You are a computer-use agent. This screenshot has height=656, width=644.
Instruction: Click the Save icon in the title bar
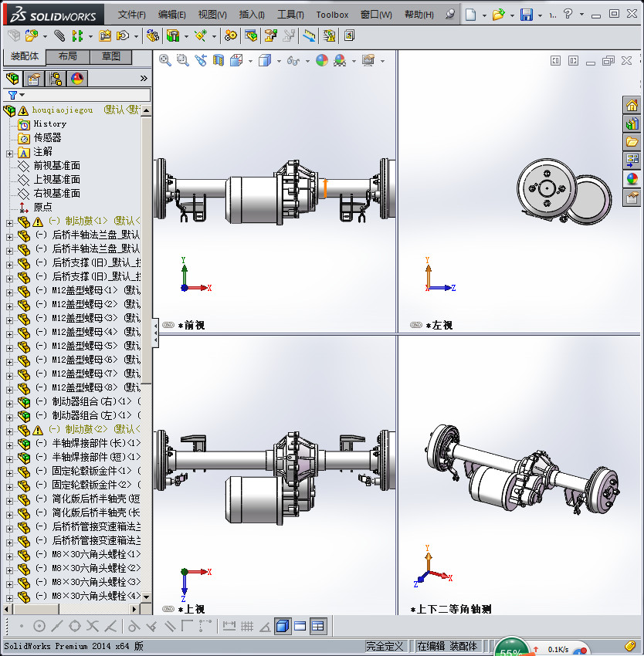[527, 15]
